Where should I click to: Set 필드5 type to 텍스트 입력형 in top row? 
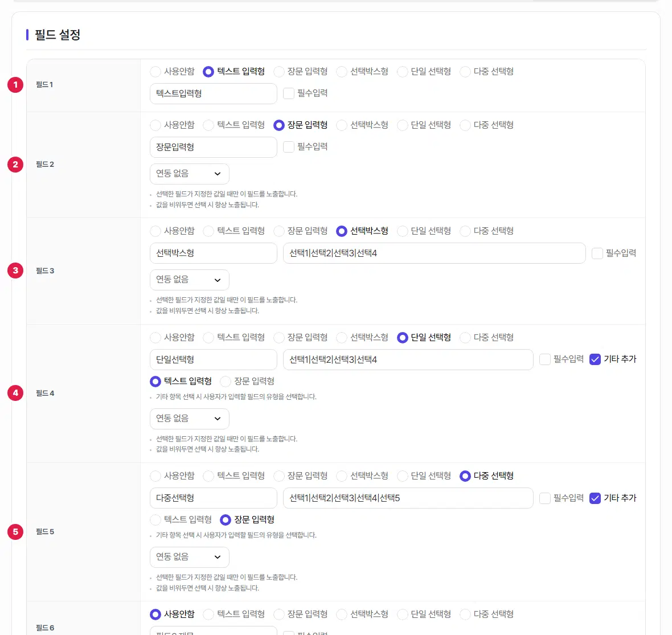pyautogui.click(x=208, y=476)
